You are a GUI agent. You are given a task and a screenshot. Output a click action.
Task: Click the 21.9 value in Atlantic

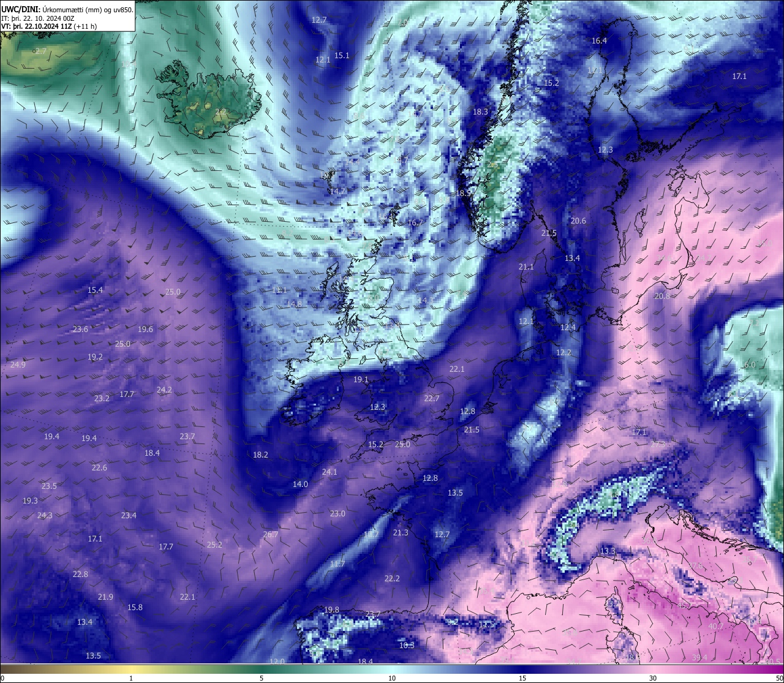click(105, 597)
